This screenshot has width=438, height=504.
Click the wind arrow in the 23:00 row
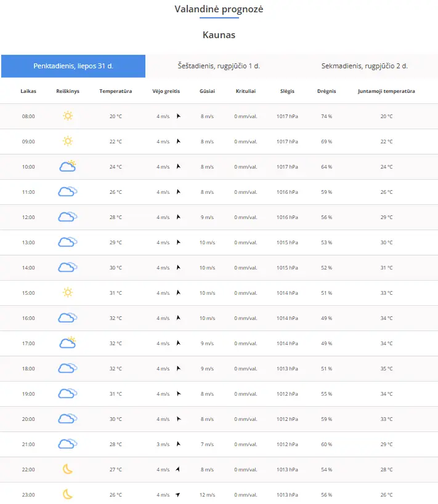(x=177, y=495)
